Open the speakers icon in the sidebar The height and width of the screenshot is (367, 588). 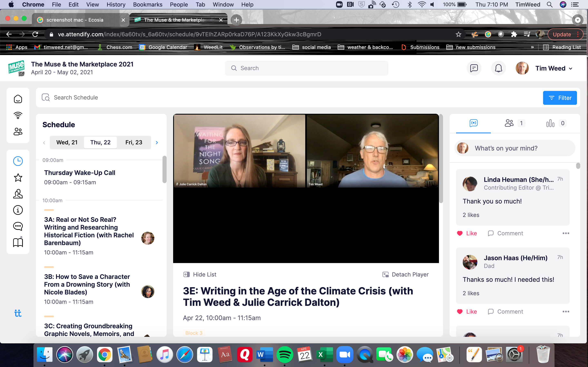coord(18,194)
